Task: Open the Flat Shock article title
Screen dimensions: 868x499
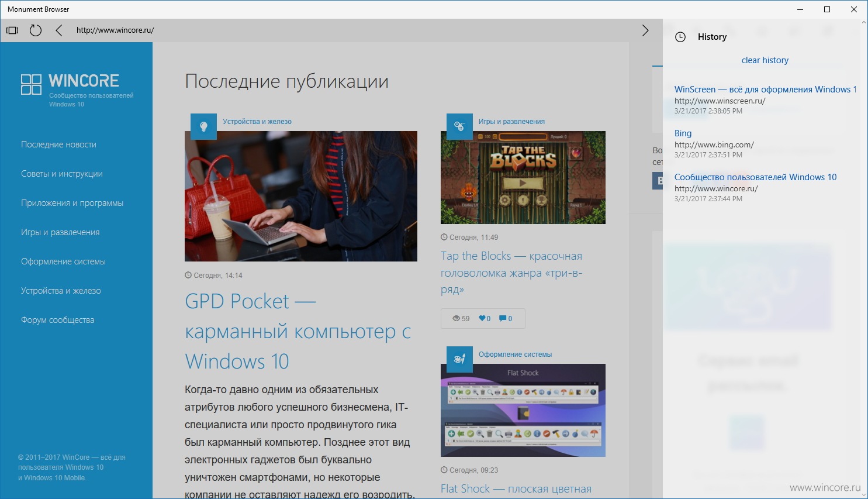Action: [x=516, y=488]
